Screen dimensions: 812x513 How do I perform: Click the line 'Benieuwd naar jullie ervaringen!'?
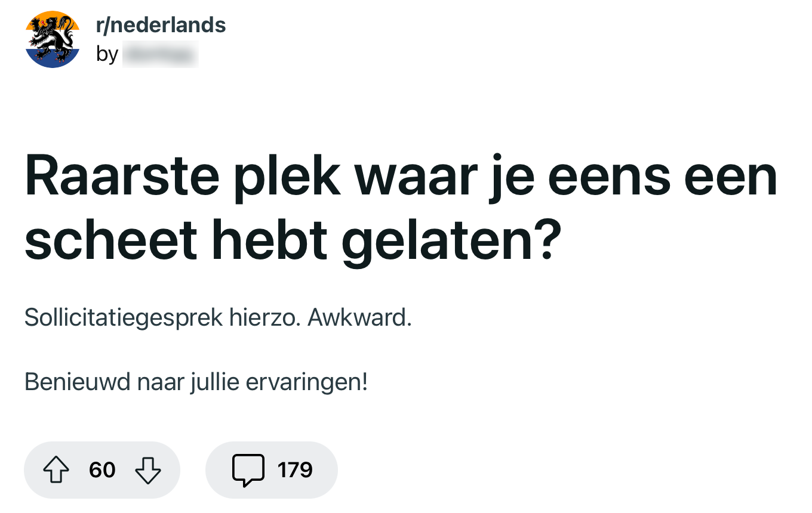(x=196, y=381)
